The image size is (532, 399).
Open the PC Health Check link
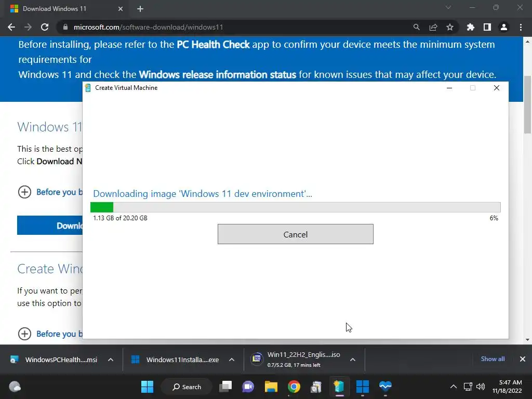213,45
